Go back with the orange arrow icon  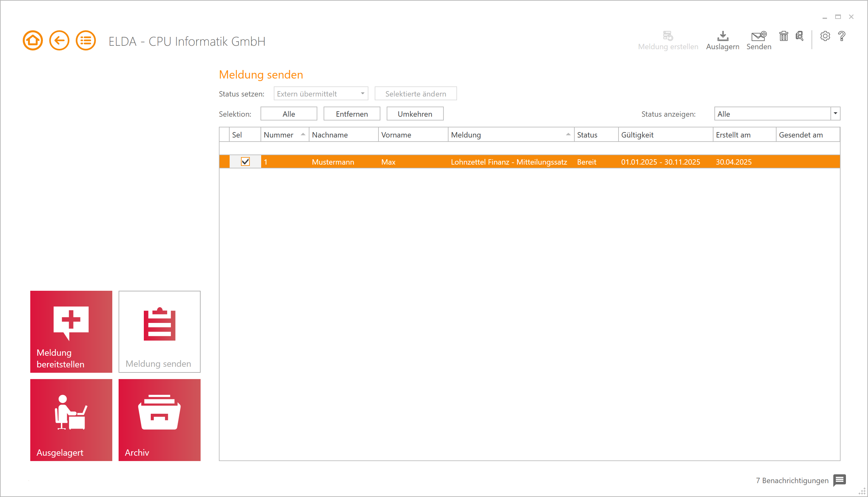coord(59,41)
